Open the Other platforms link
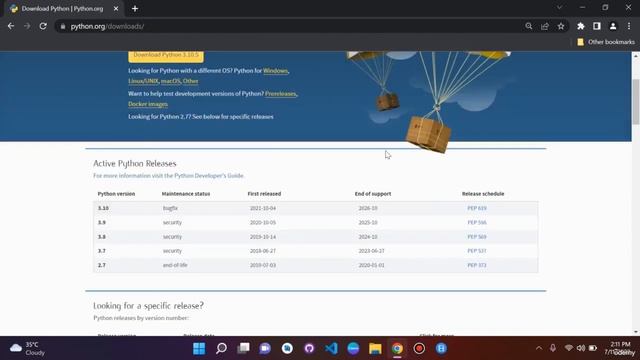 pos(191,81)
